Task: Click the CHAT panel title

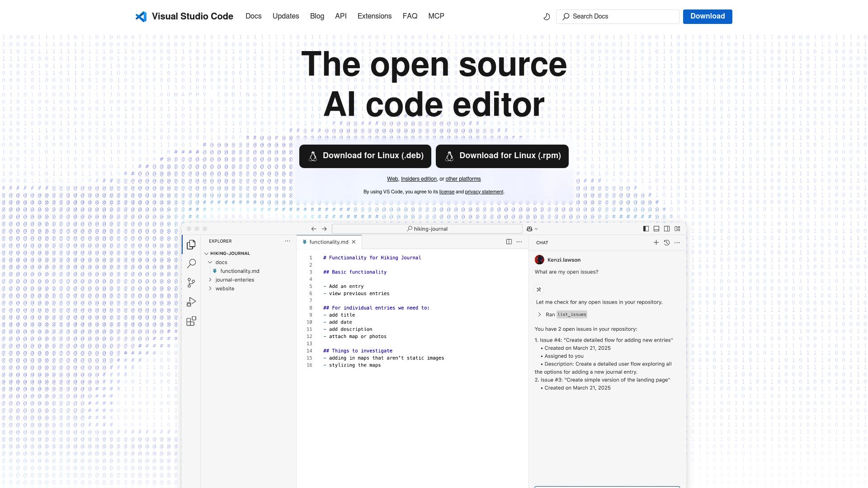Action: coord(542,243)
